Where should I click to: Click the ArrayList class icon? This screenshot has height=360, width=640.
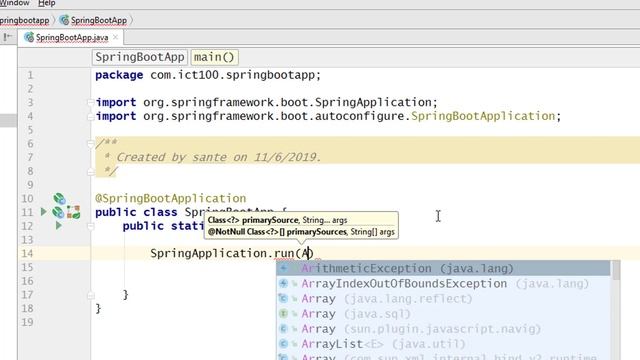point(284,344)
